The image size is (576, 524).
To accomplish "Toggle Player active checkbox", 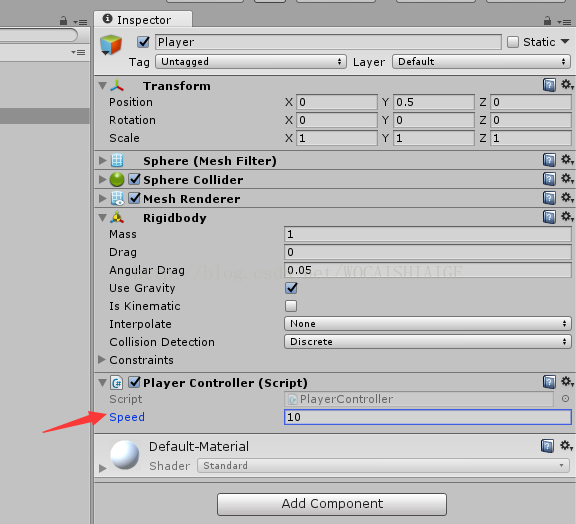I will tap(143, 42).
